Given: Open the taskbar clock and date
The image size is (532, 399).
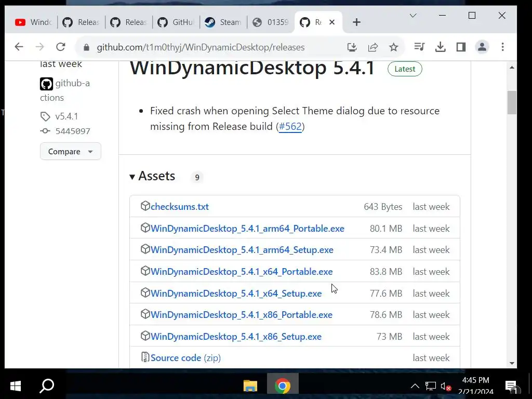Looking at the screenshot, I should (476, 386).
